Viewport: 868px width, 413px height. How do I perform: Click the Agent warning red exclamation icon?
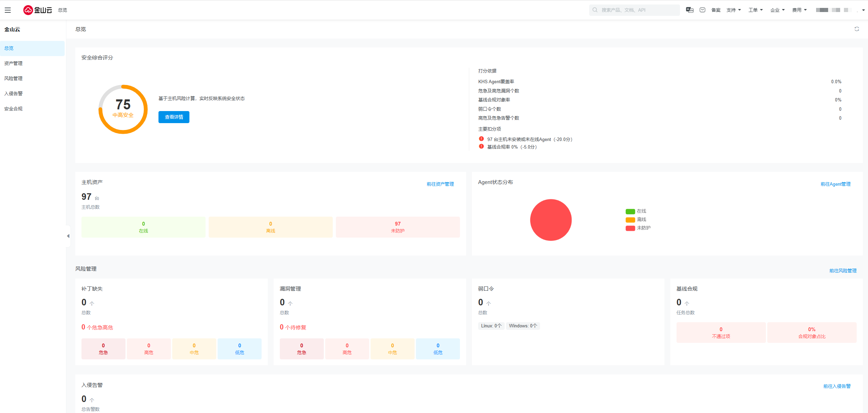point(481,139)
